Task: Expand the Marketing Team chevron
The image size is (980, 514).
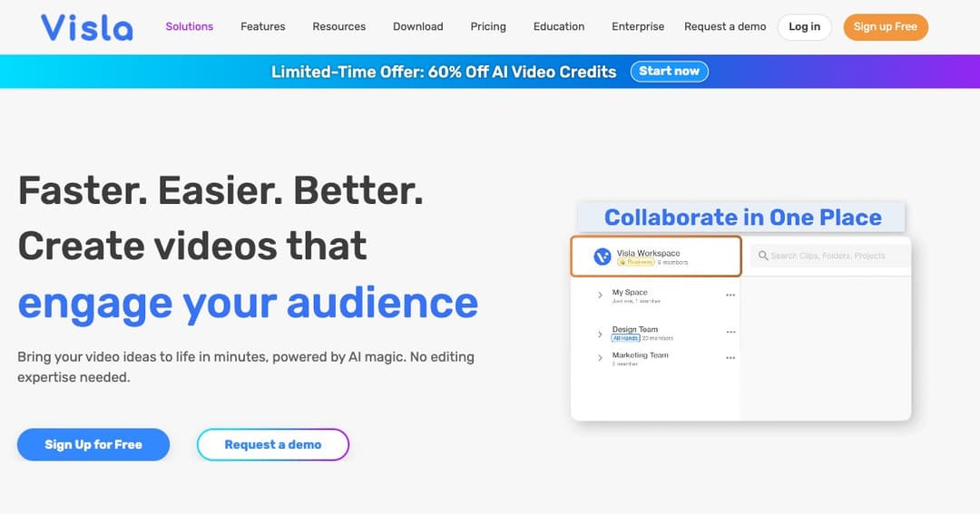Action: (x=600, y=358)
